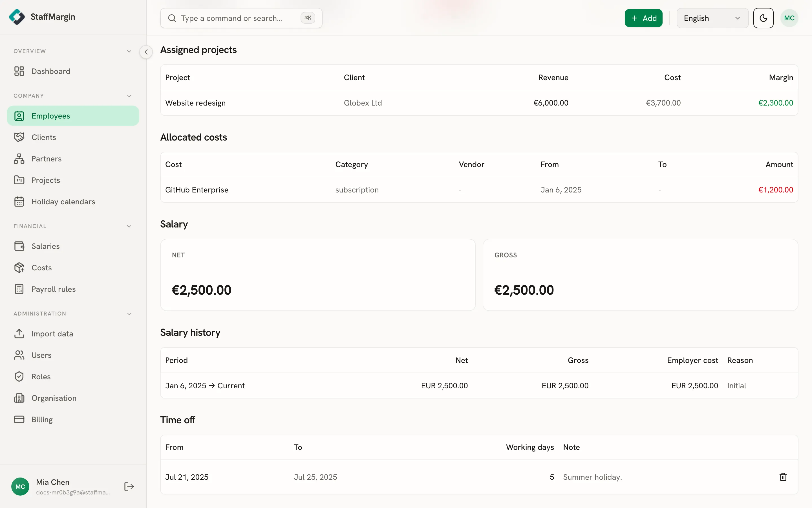Open the Organisation settings
The image size is (812, 508).
point(73,398)
